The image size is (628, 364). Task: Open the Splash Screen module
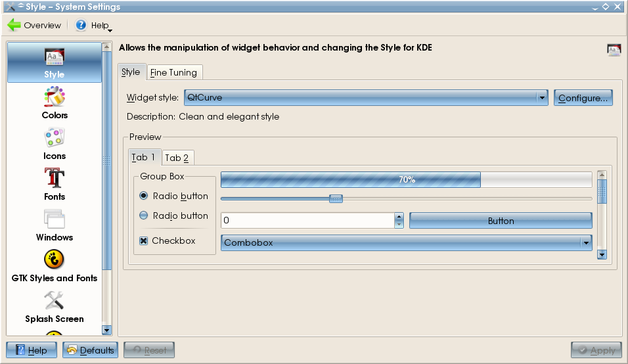(x=55, y=300)
